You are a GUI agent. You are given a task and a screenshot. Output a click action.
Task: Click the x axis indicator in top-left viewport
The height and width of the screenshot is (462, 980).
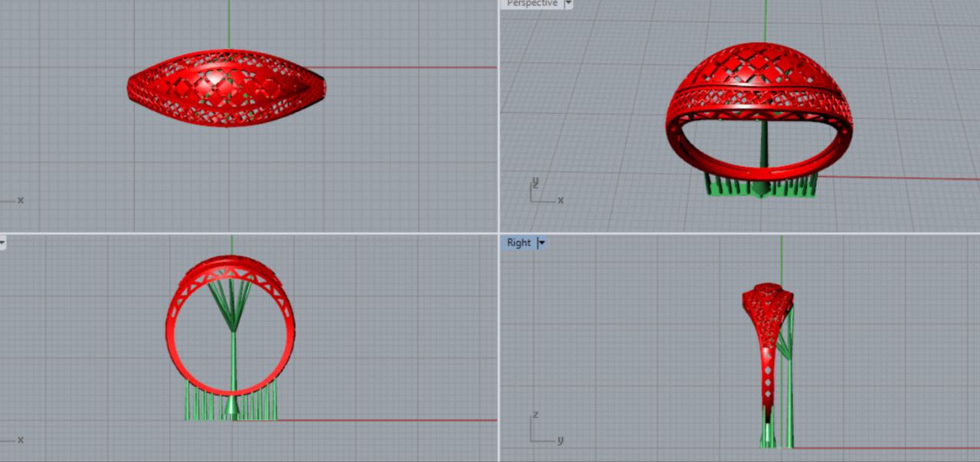point(17,201)
